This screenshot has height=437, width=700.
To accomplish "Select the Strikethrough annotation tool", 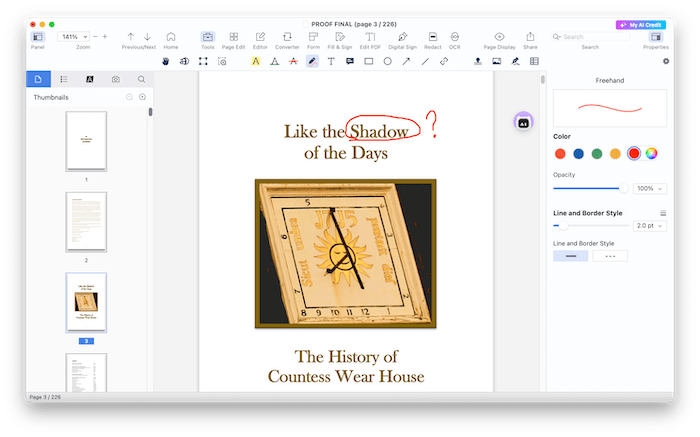I will pyautogui.click(x=293, y=61).
